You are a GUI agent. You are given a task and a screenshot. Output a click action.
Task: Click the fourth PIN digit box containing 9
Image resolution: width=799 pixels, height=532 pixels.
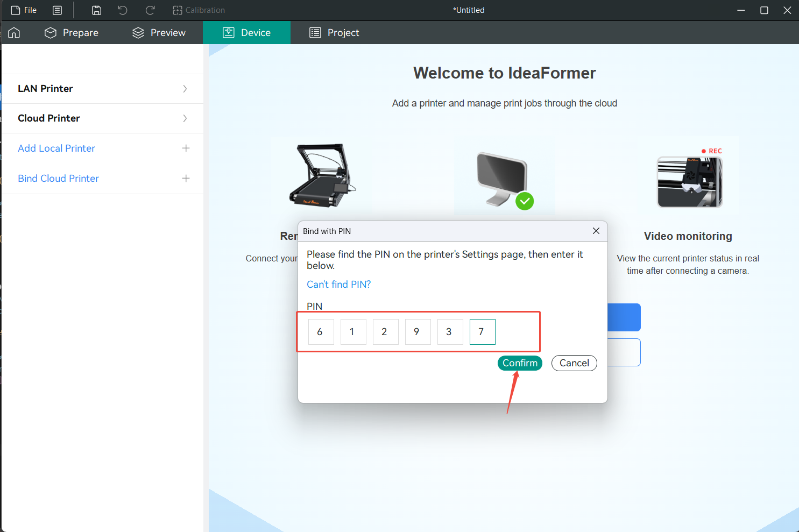(418, 332)
